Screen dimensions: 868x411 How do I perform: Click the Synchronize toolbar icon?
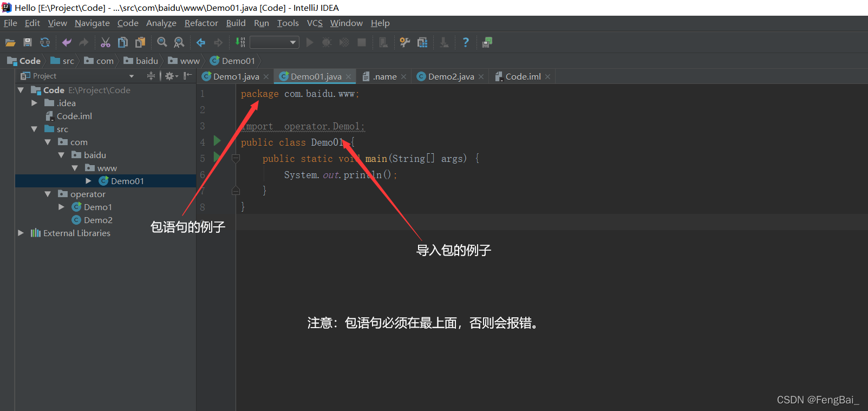pos(45,42)
